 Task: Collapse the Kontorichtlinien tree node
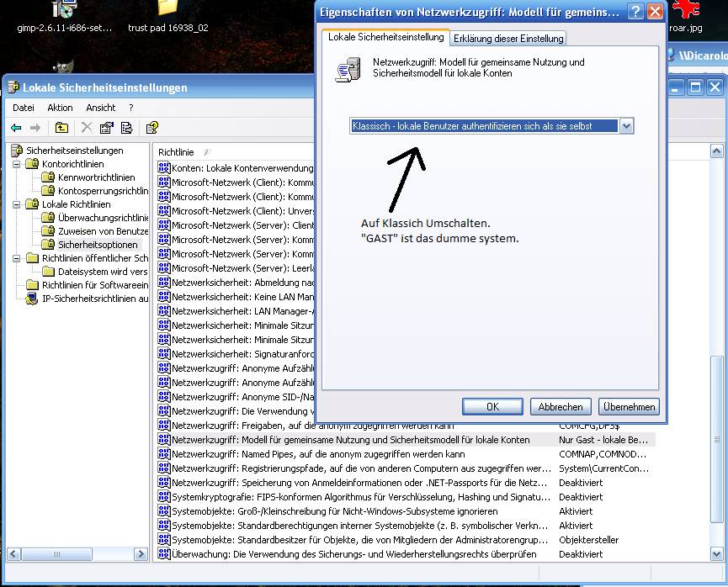[x=17, y=164]
